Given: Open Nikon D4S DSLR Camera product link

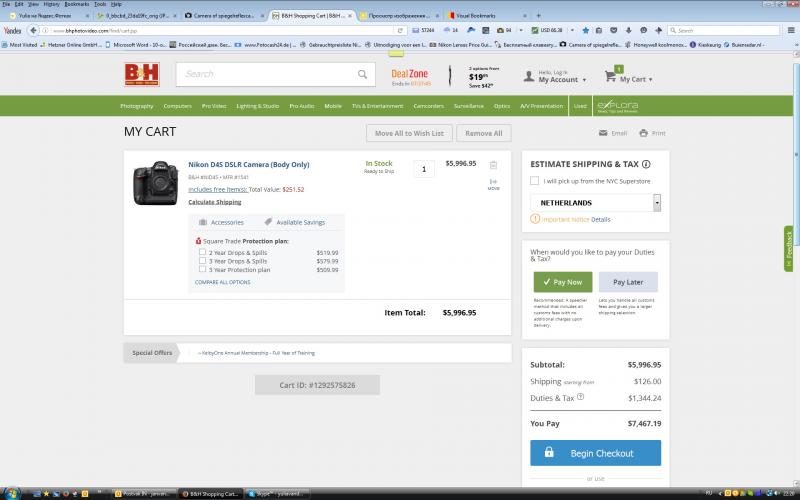Looking at the screenshot, I should (249, 164).
